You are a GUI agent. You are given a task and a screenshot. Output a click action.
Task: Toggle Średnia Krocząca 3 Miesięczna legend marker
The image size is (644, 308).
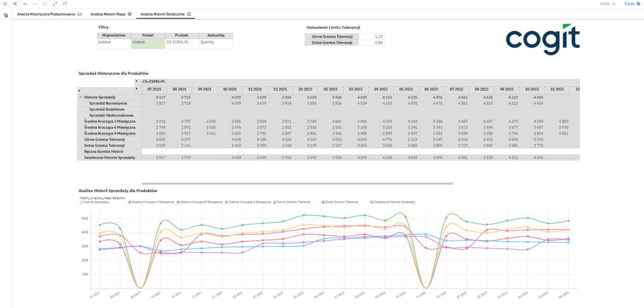130,202
